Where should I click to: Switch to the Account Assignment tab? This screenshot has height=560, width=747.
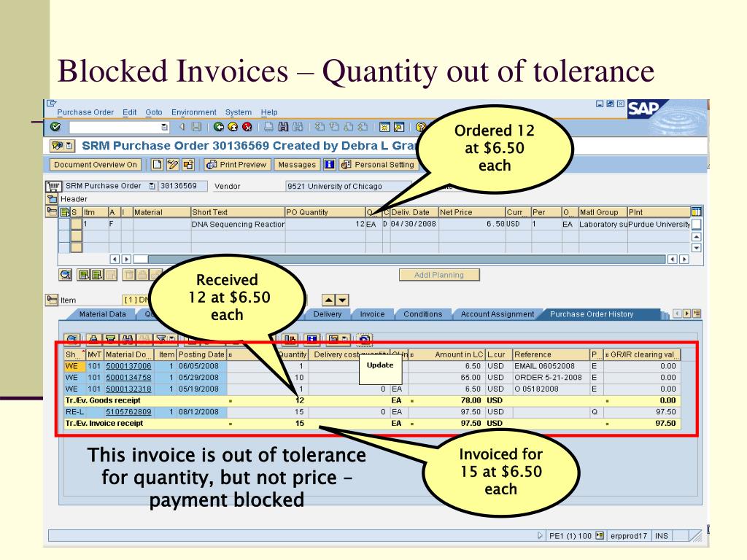click(x=497, y=314)
